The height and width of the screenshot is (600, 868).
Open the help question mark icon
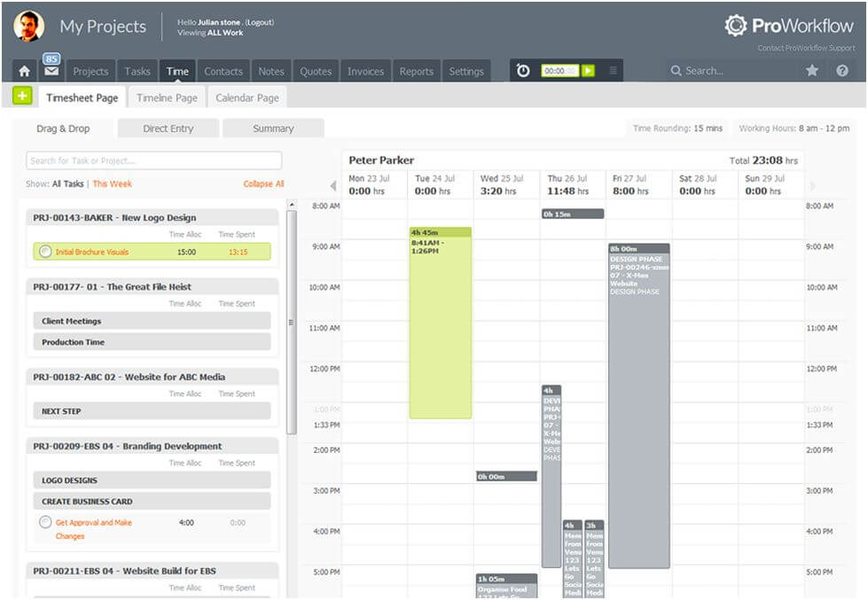coord(842,71)
